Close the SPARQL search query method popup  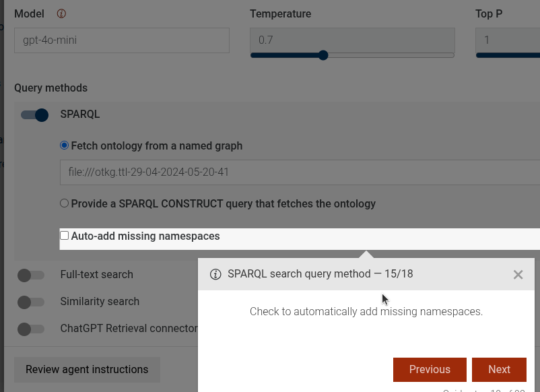coord(518,274)
